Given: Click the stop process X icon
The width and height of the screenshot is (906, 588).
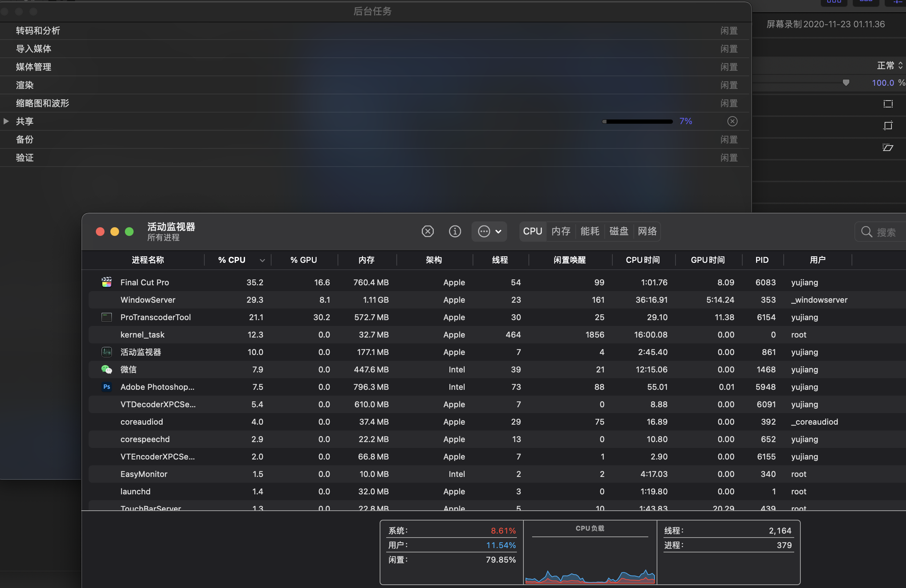Looking at the screenshot, I should 428,231.
